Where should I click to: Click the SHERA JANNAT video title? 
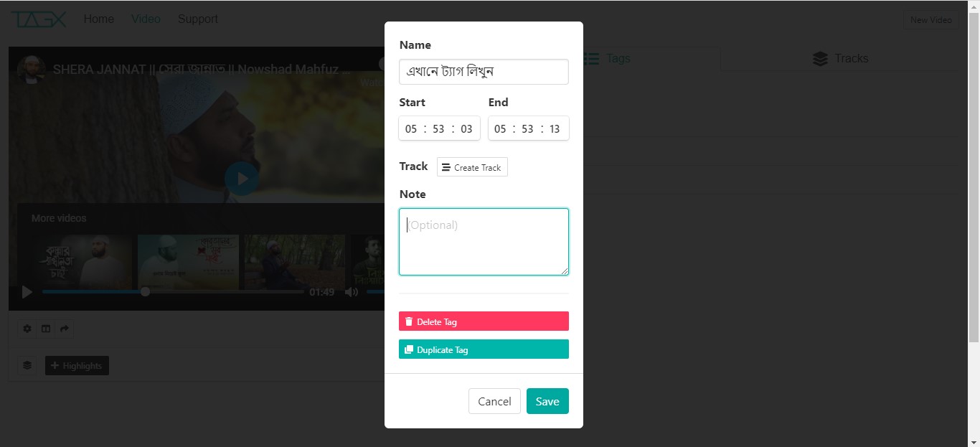(x=202, y=70)
